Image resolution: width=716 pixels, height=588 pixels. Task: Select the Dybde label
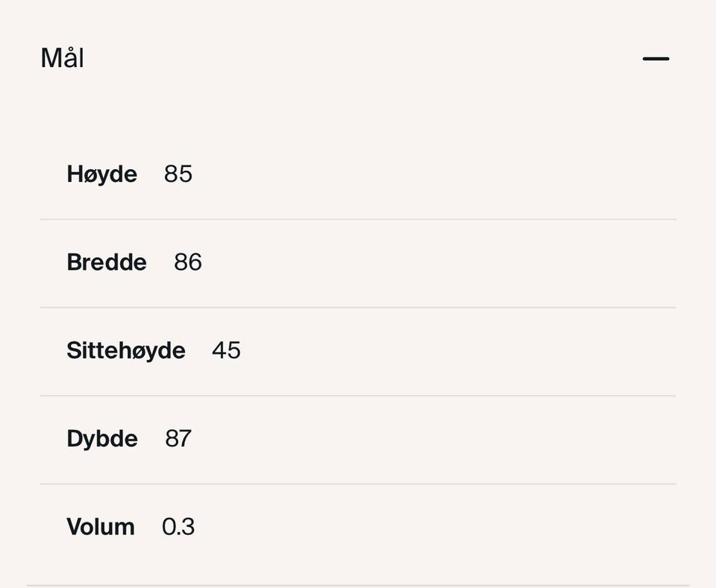pyautogui.click(x=102, y=439)
